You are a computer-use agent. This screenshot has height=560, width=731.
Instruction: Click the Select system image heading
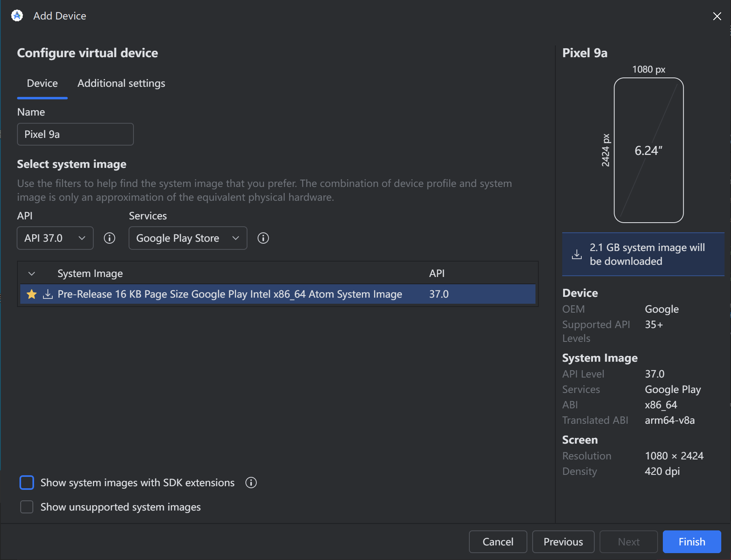coord(72,164)
